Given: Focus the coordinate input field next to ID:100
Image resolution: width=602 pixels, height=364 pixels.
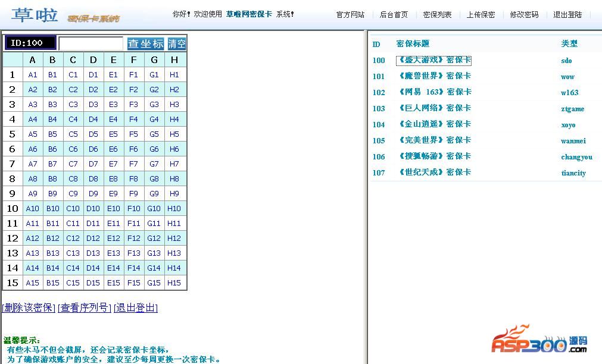Looking at the screenshot, I should coord(91,43).
